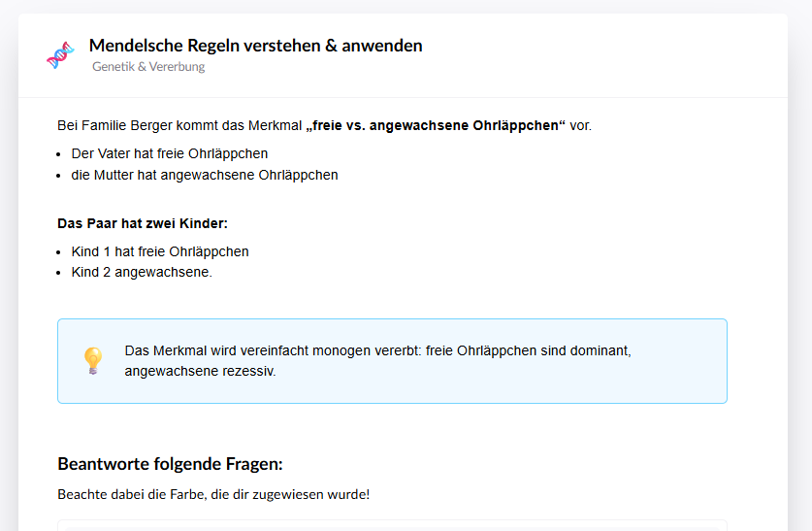This screenshot has width=812, height=531.
Task: Click the title 'Mendelsche Regeln verstehen & anwenden'
Action: pos(255,46)
